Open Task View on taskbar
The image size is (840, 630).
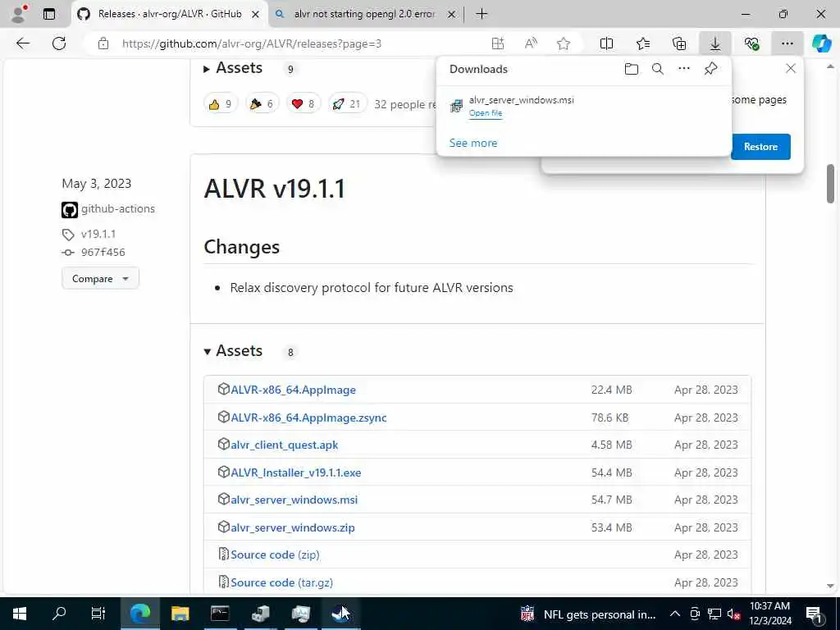tap(98, 614)
